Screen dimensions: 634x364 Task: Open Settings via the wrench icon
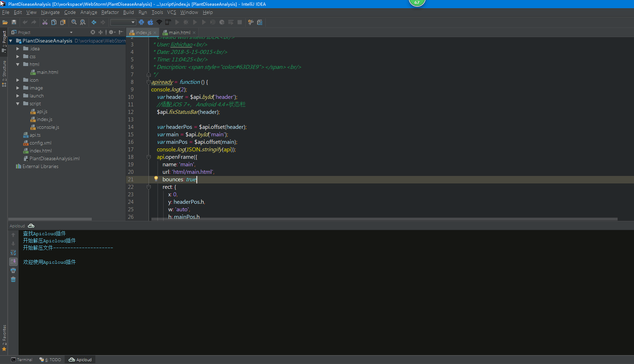pos(251,22)
